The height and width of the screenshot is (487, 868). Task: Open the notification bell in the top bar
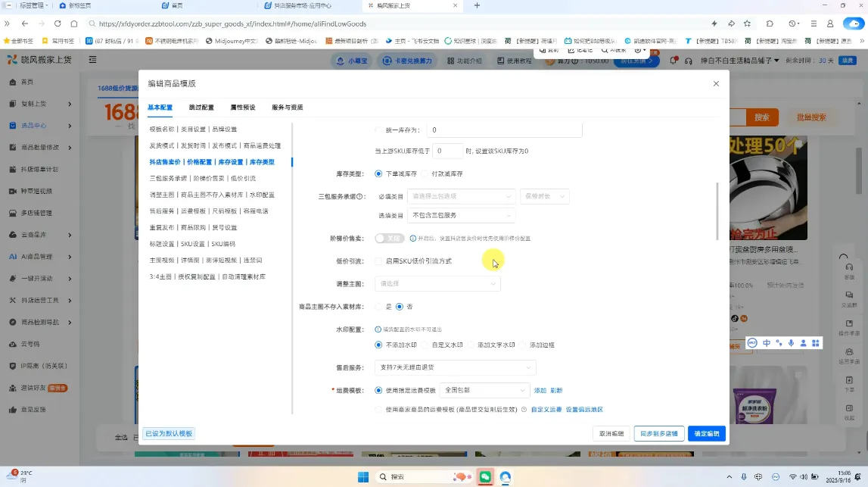tap(672, 61)
